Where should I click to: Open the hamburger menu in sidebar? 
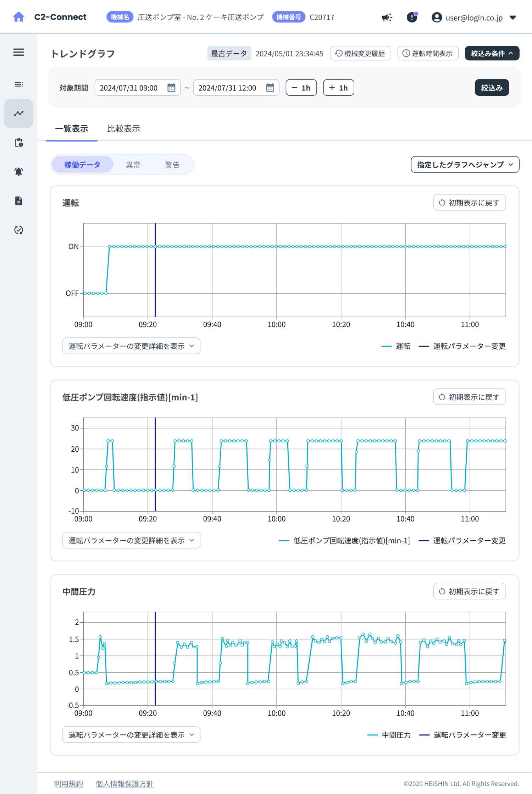(18, 52)
